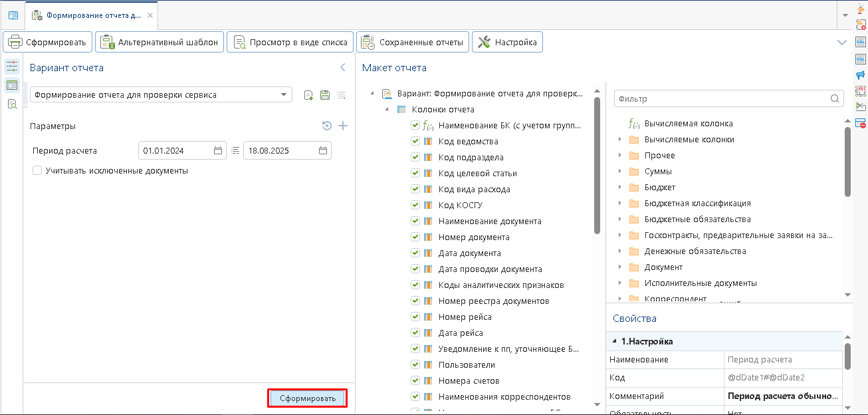The image size is (868, 415).
Task: Expand the Бюджетная классификация folder
Action: tap(620, 204)
